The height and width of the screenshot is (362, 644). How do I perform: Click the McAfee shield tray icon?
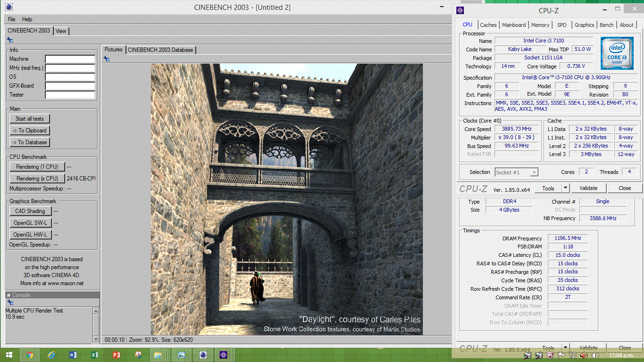coord(550,355)
